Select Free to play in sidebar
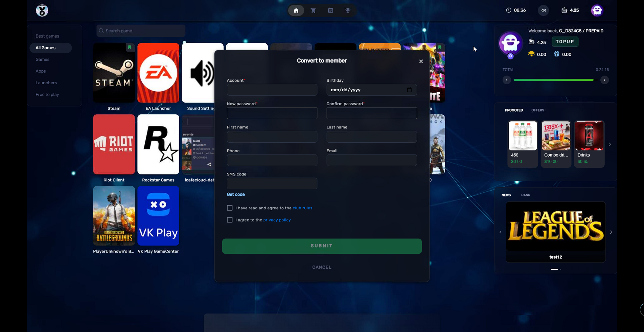The height and width of the screenshot is (332, 644). pos(47,95)
